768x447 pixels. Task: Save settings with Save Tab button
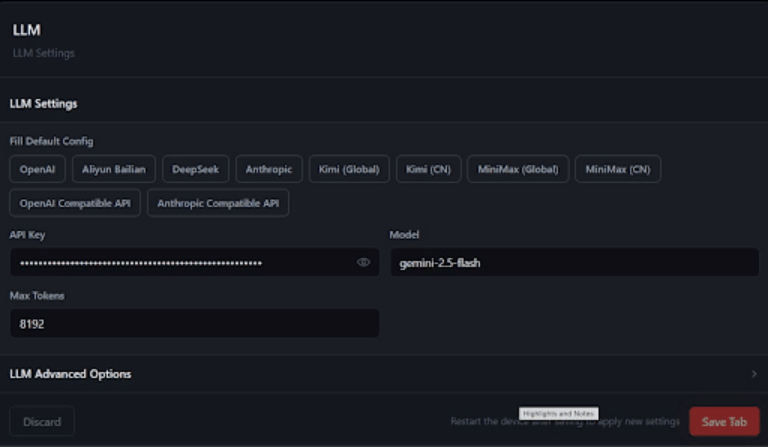tap(724, 421)
